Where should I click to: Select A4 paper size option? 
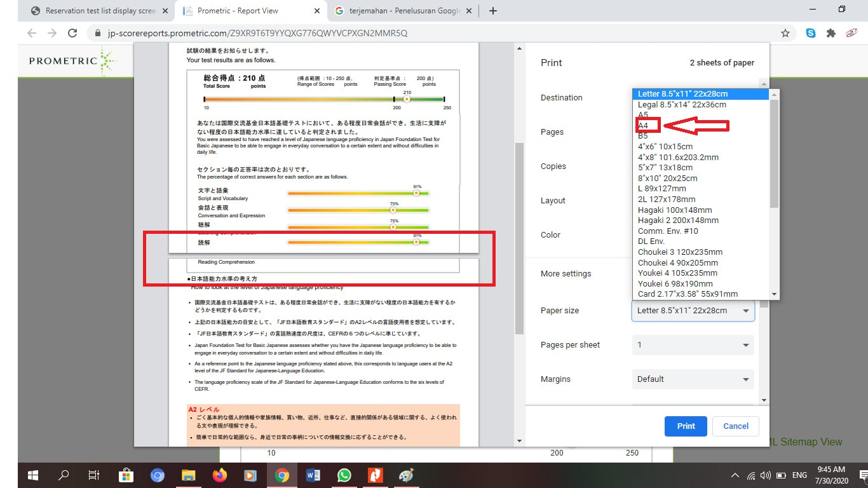point(643,126)
